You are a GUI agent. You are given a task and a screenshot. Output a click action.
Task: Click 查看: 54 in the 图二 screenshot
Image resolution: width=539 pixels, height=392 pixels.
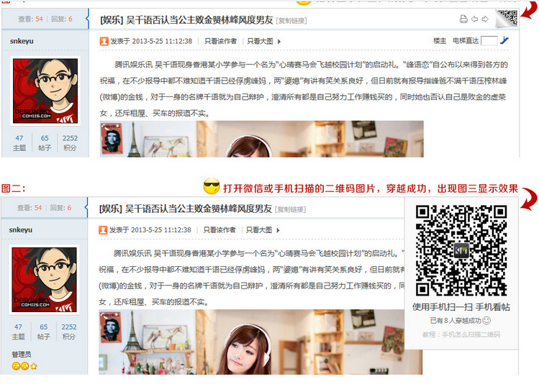(30, 208)
